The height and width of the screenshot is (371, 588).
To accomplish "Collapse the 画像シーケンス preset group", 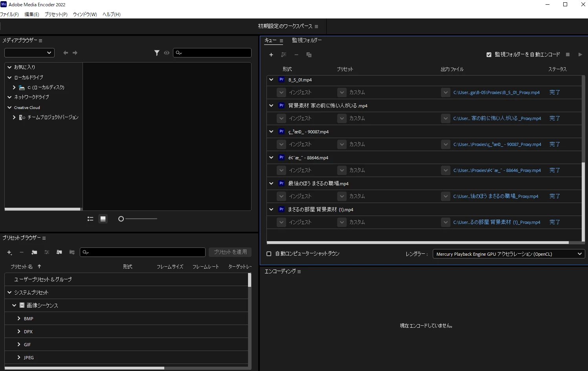I will (x=14, y=305).
